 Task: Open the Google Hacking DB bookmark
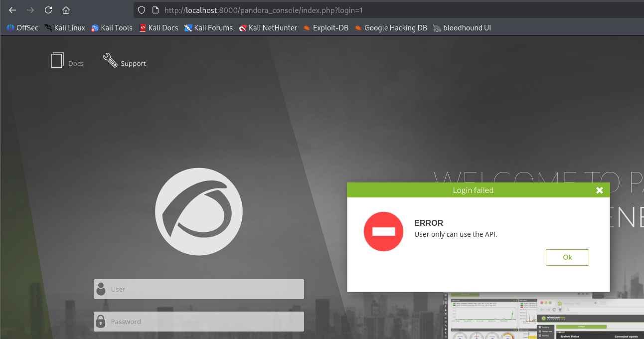coord(391,28)
